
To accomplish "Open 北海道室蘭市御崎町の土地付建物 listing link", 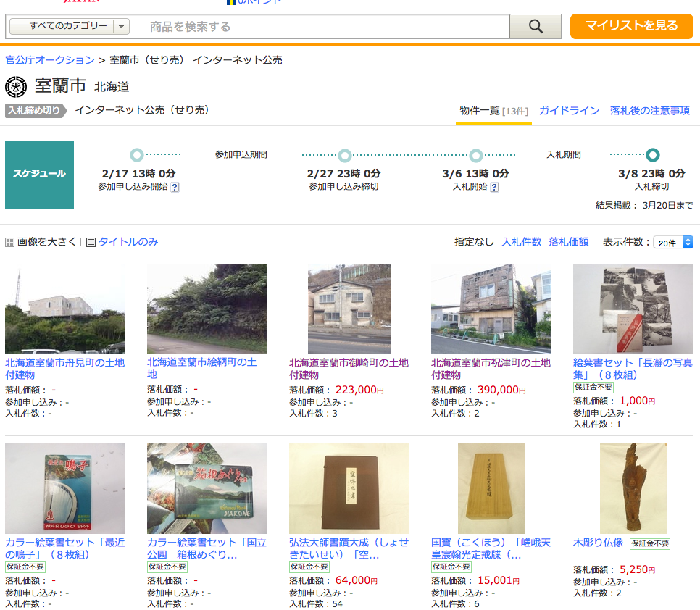I will pyautogui.click(x=349, y=369).
